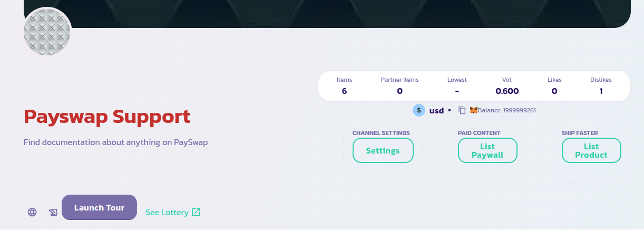Open the See Lottery link
The image size is (644, 230).
pyautogui.click(x=167, y=213)
